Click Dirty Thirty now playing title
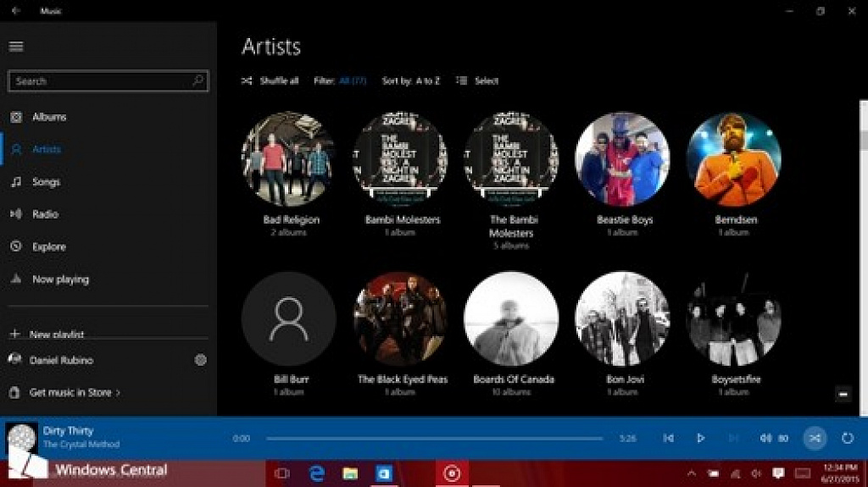The height and width of the screenshot is (487, 868). pos(68,430)
